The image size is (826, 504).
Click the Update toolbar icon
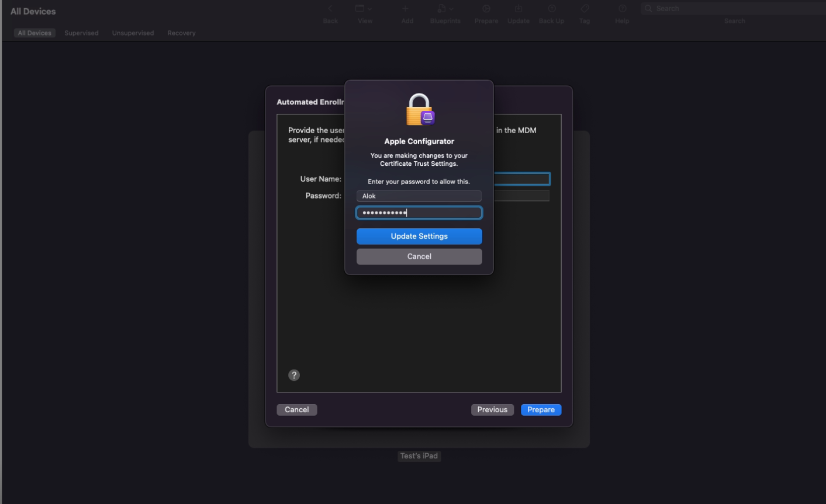click(x=519, y=9)
